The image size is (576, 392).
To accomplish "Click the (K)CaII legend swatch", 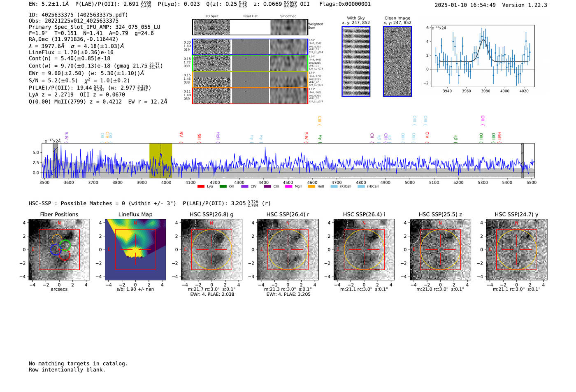I will click(x=334, y=187).
